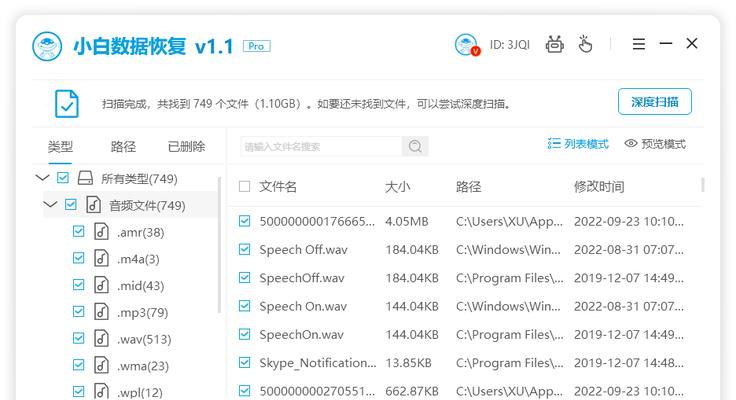
Task: Uncheck the .m4a(3) checkbox
Action: click(78, 258)
